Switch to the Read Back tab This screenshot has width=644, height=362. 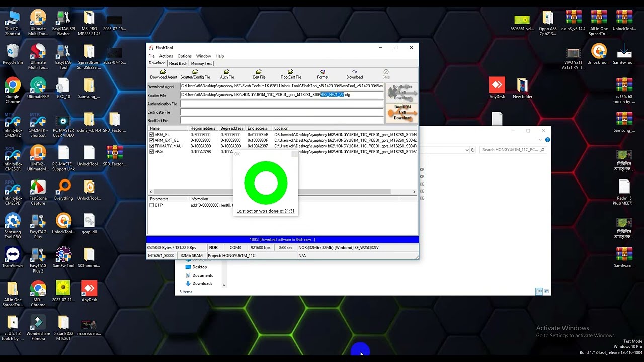pyautogui.click(x=178, y=63)
